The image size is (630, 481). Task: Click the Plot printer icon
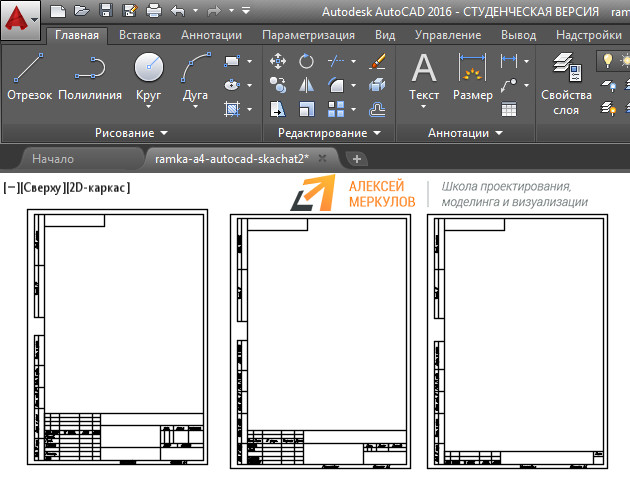[154, 11]
